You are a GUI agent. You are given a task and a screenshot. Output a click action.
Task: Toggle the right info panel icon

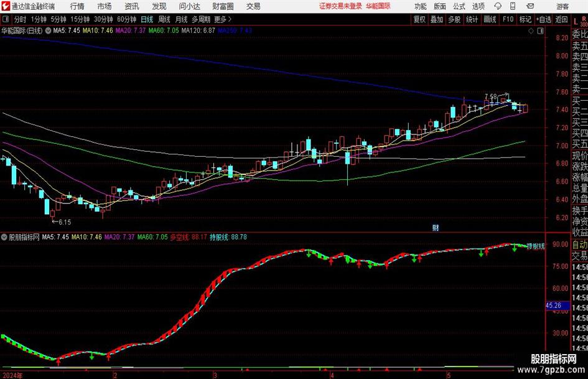540,31
